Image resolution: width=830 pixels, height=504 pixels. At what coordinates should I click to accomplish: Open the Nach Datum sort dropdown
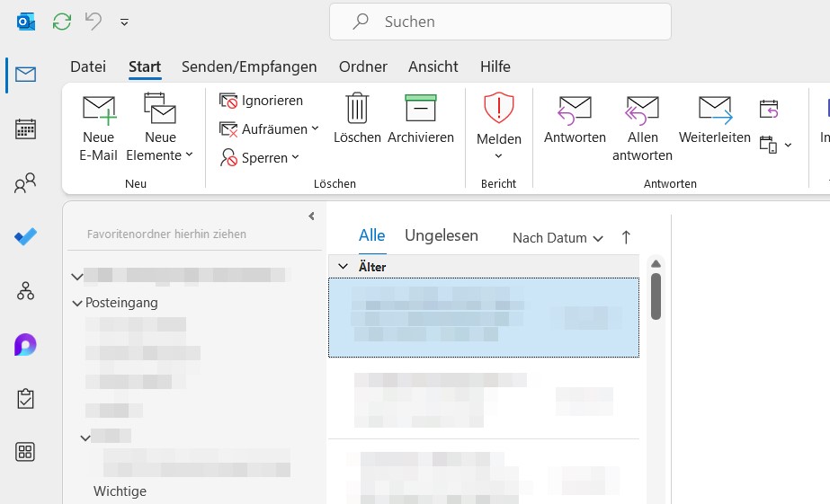(x=558, y=238)
